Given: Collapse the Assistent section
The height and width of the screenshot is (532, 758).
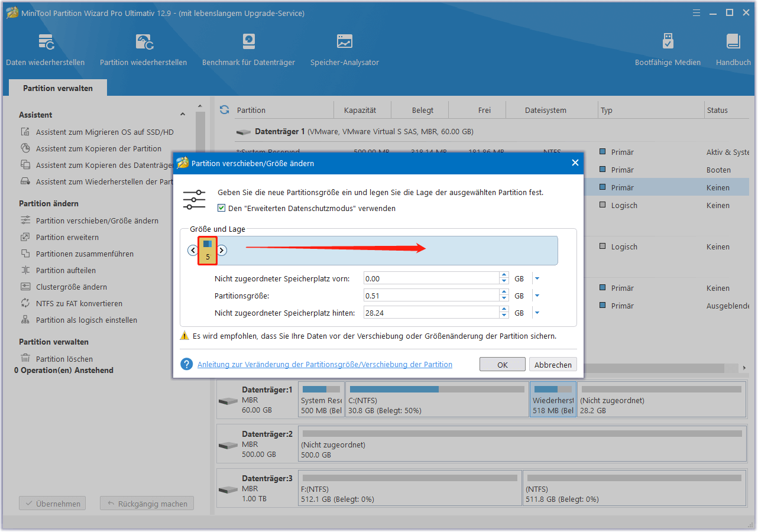Looking at the screenshot, I should (x=183, y=115).
